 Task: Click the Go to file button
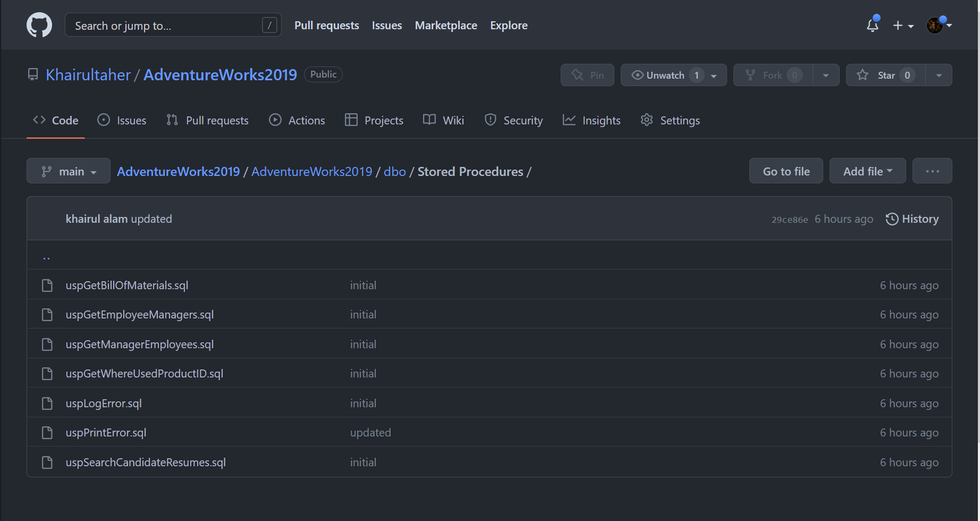coord(786,171)
